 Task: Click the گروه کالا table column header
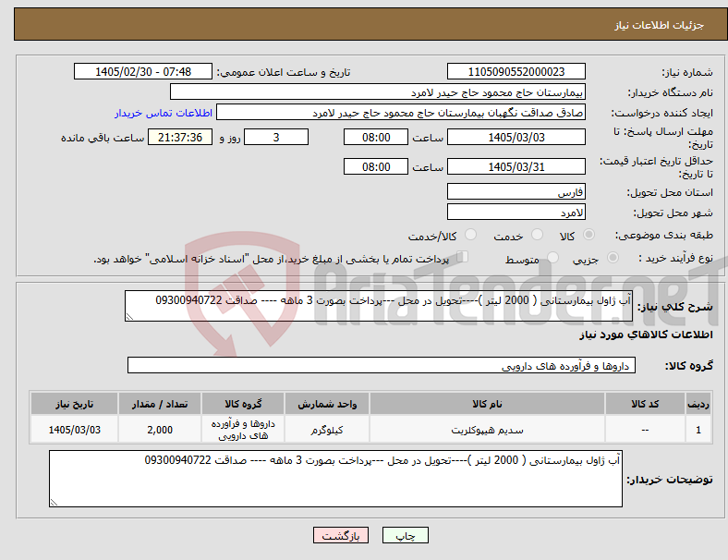point(243,404)
